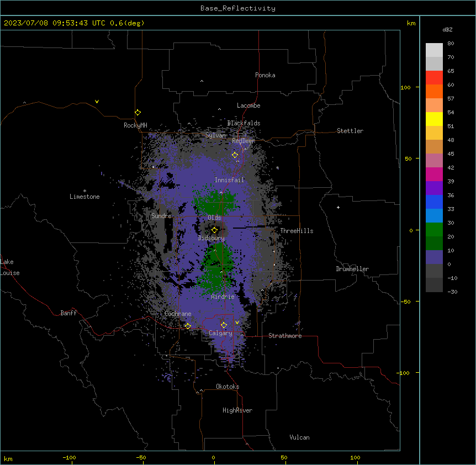Click the 80 value on dBZ scale
This screenshot has height=465, width=476.
click(x=451, y=44)
